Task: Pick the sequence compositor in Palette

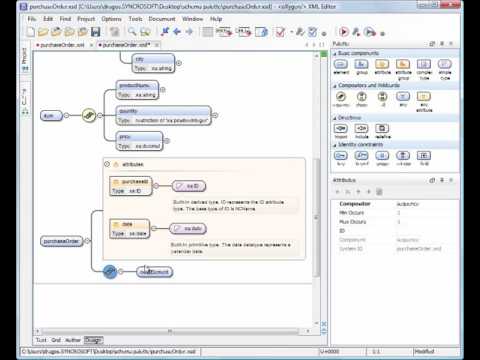Action: [x=341, y=99]
